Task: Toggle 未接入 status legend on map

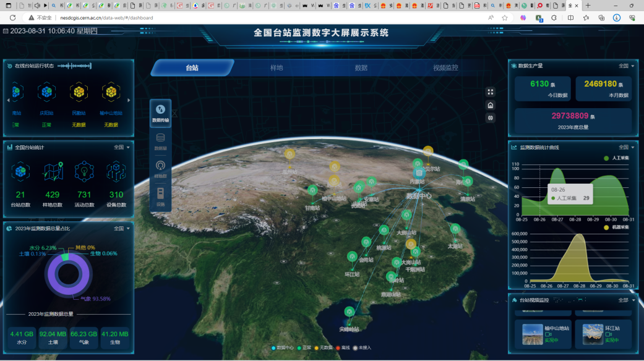Action: pos(362,348)
